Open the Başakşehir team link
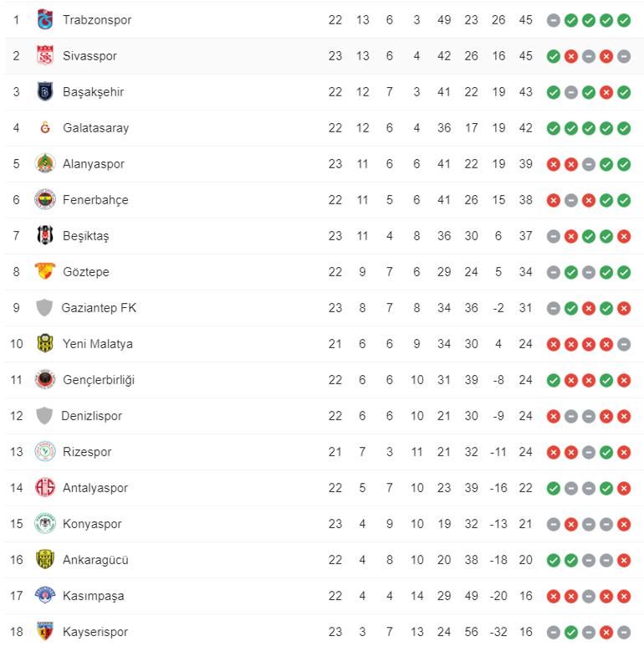The width and height of the screenshot is (644, 652). 93,92
